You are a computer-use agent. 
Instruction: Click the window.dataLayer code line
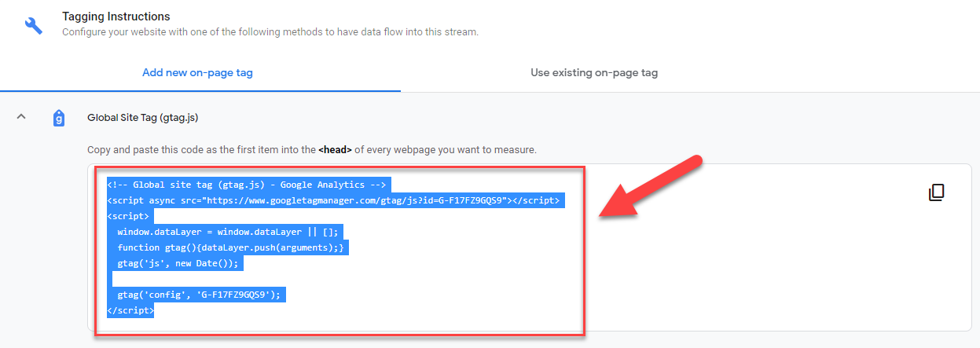pos(227,233)
